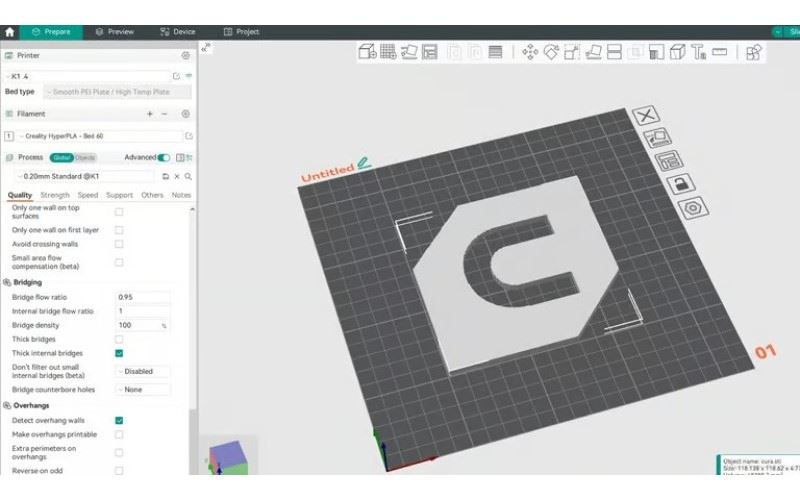The height and width of the screenshot is (500, 800).
Task: Click the Bridge density value field
Action: point(143,325)
